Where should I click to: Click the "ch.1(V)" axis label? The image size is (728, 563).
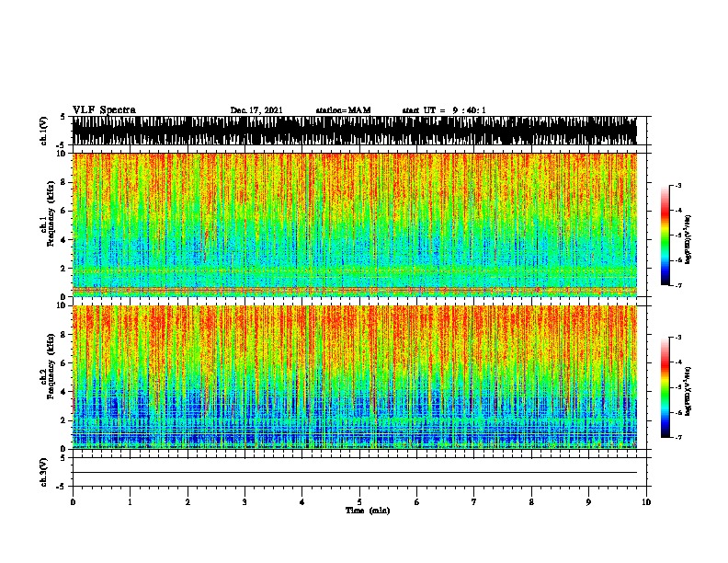(x=44, y=131)
